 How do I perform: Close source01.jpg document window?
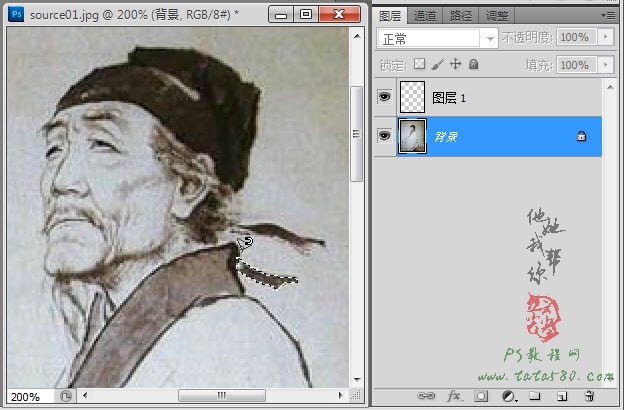339,15
